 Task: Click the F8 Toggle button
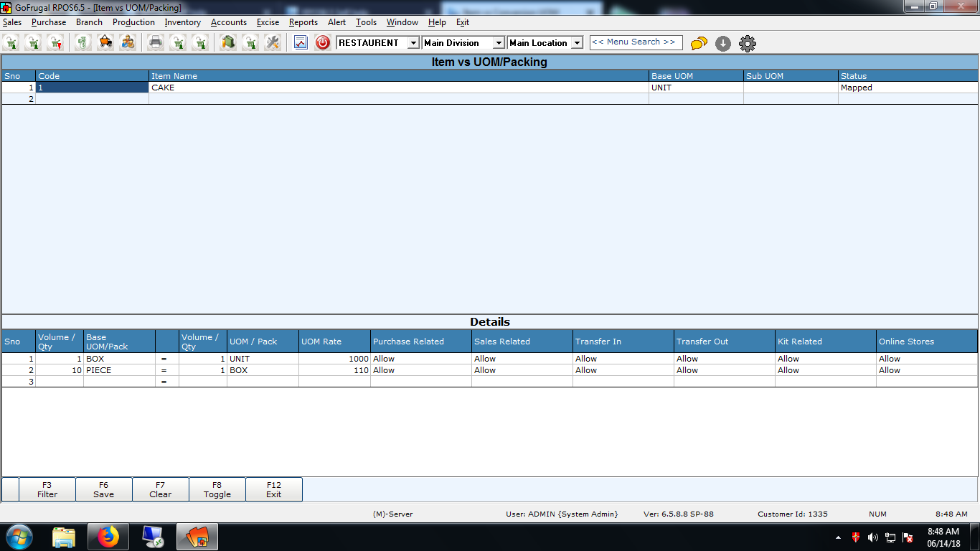[x=217, y=489]
